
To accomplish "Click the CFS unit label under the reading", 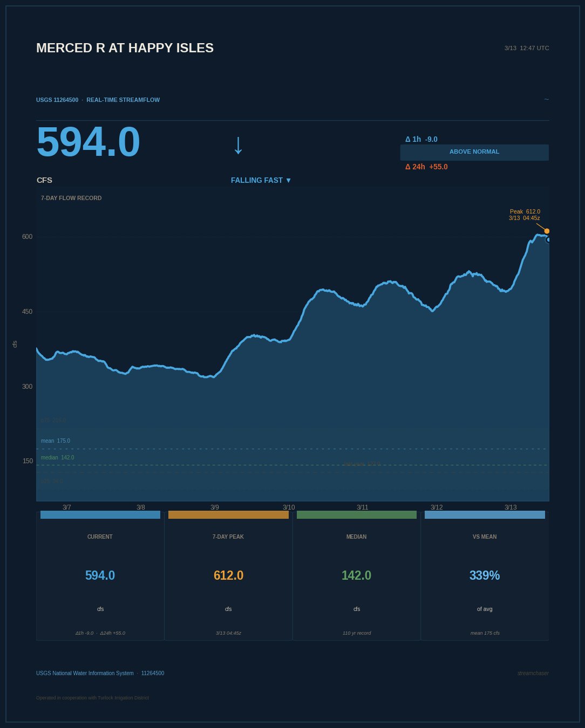I will pyautogui.click(x=44, y=180).
